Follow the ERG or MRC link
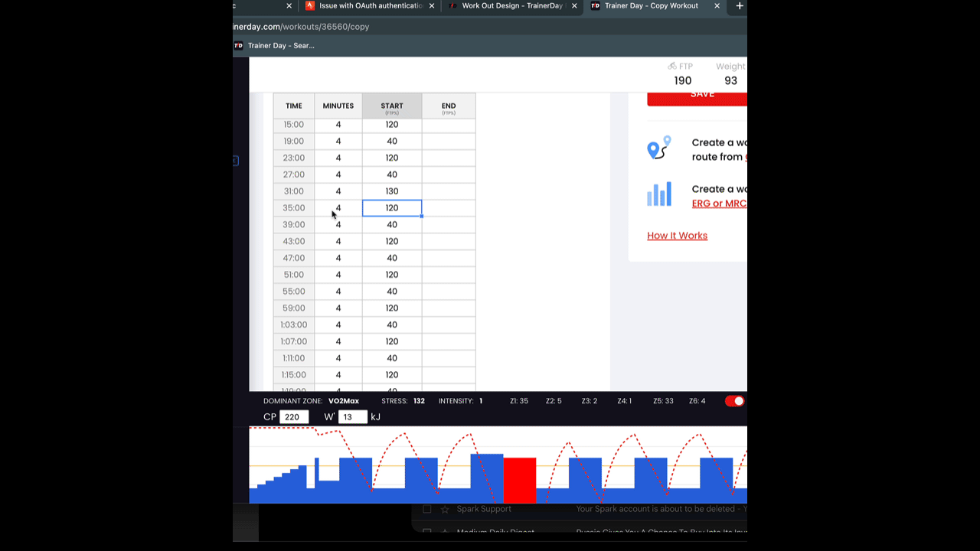 (718, 204)
